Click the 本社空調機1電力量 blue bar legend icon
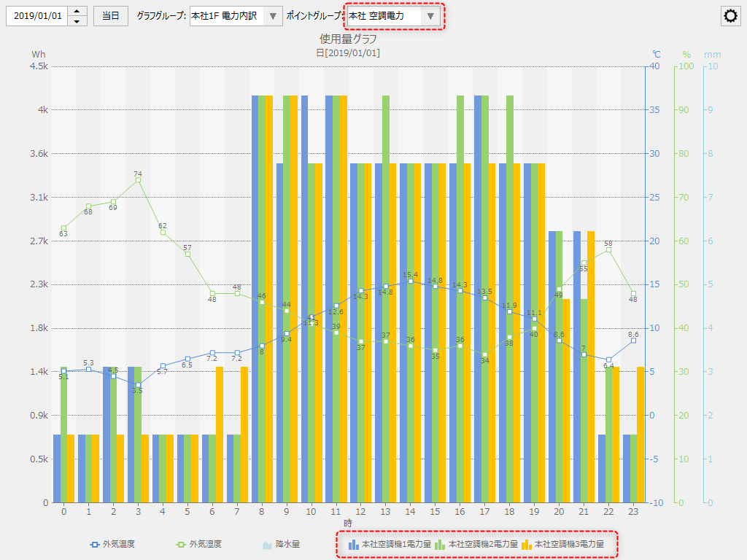The image size is (747, 560). (353, 544)
